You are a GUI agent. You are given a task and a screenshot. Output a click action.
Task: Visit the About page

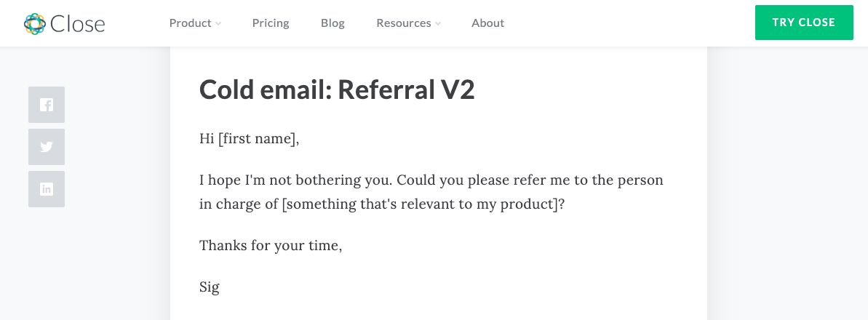[x=487, y=23]
